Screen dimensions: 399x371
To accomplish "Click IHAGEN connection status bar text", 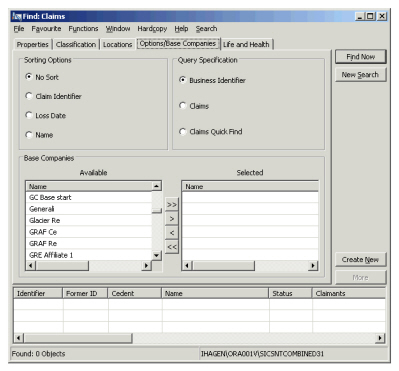I will 262,354.
